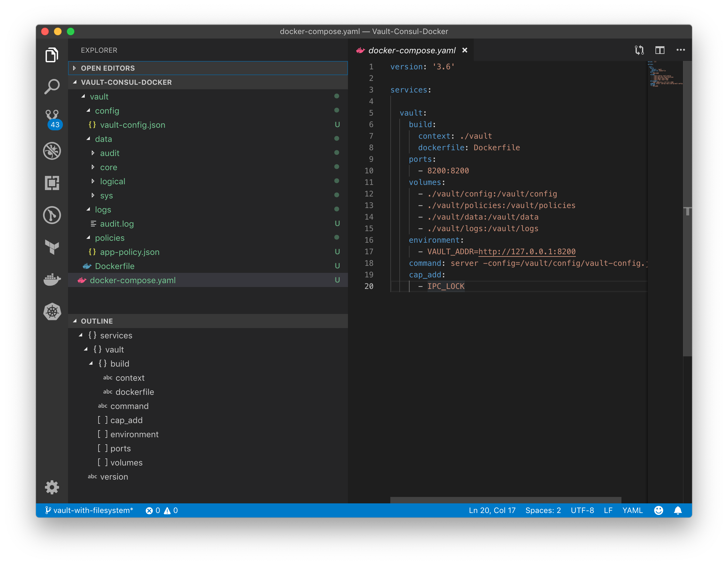This screenshot has width=728, height=565.
Task: Open the Explorer view in activity bar
Action: (x=52, y=54)
